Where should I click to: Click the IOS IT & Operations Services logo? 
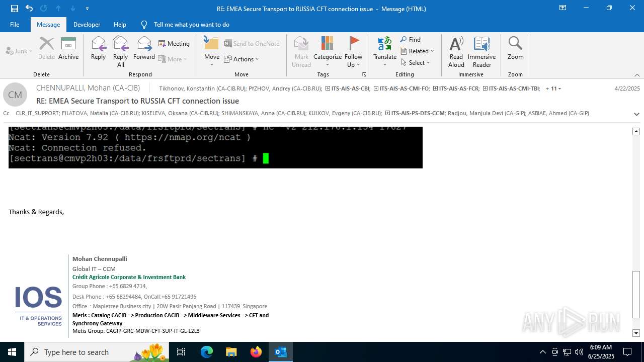[x=38, y=305]
